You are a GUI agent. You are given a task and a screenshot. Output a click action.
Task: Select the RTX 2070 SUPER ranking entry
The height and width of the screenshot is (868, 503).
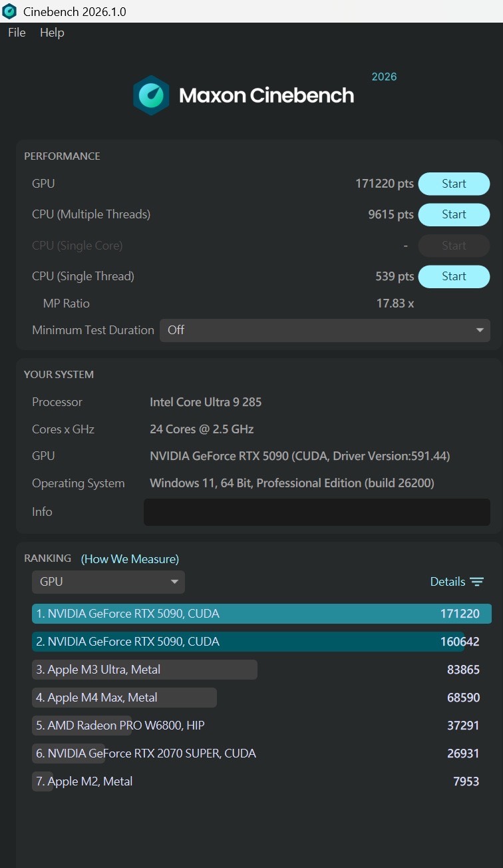coord(146,754)
